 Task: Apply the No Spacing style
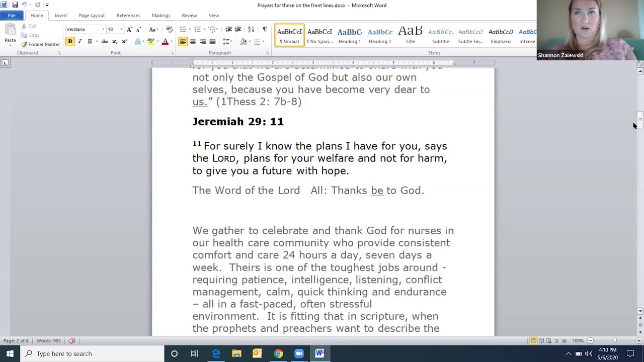click(319, 35)
